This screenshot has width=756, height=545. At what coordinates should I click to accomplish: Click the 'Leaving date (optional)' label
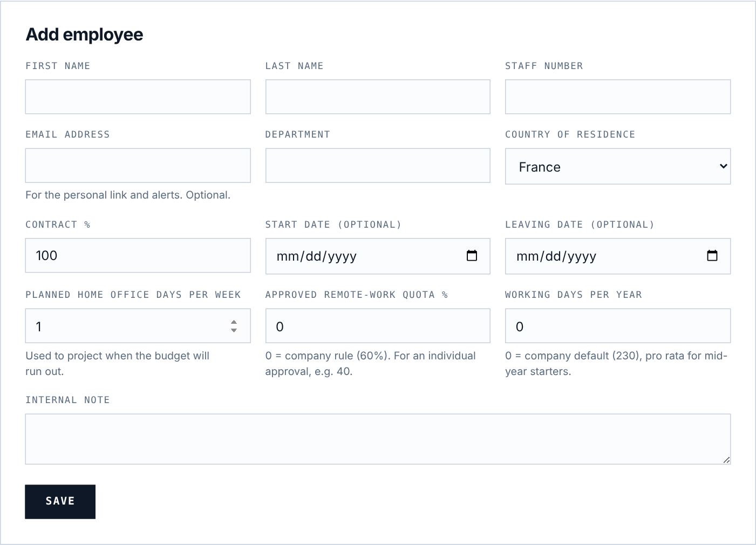580,224
